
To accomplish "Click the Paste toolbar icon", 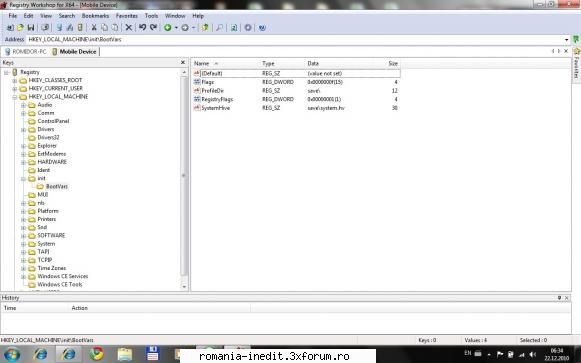I will (115, 27).
